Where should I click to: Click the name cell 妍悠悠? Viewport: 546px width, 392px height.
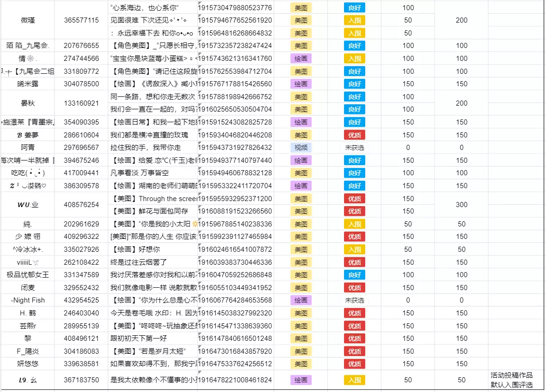[28, 363]
